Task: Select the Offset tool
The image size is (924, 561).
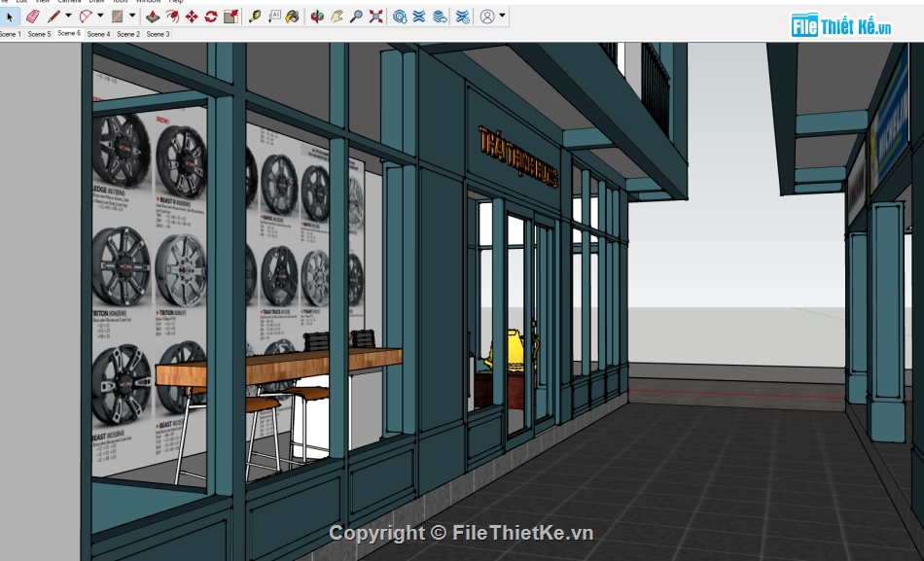Action: (x=172, y=17)
